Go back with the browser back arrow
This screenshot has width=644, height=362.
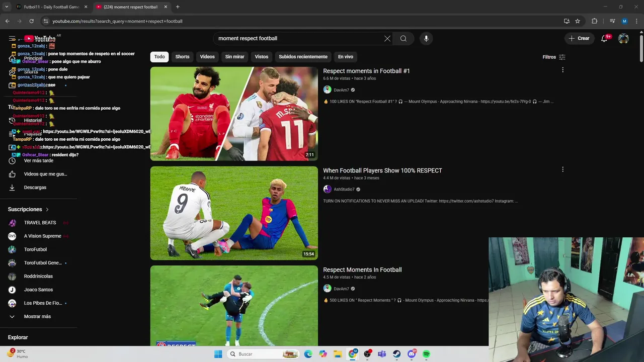pos(7,21)
